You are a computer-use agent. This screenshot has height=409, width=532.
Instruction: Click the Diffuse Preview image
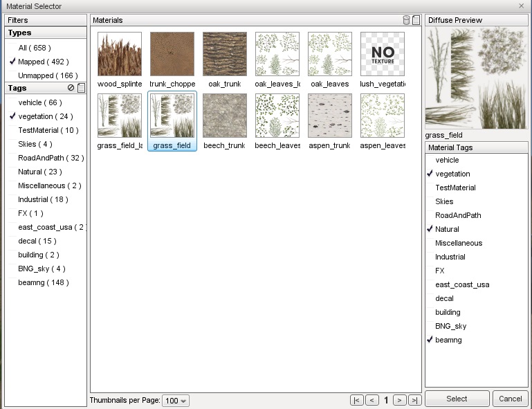pyautogui.click(x=477, y=78)
